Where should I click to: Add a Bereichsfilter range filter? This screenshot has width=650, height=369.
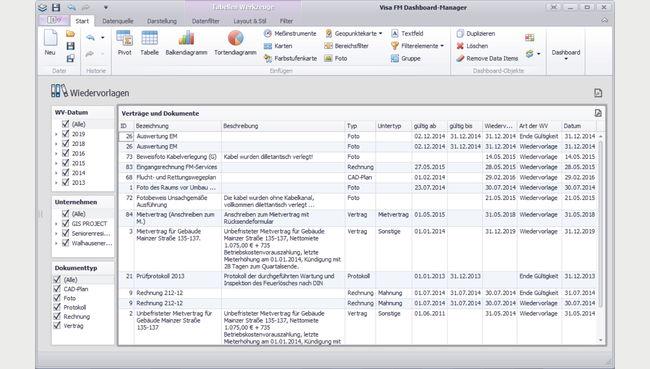coord(347,46)
